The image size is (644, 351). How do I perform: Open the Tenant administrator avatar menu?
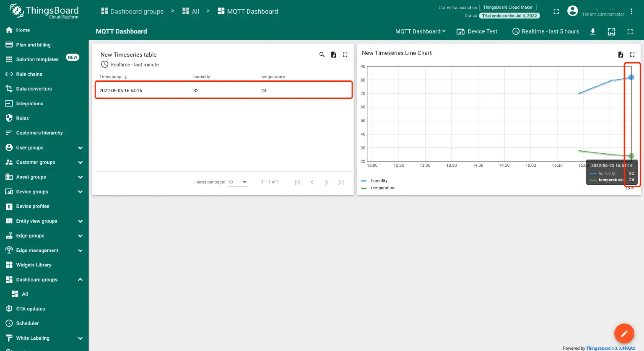(573, 11)
